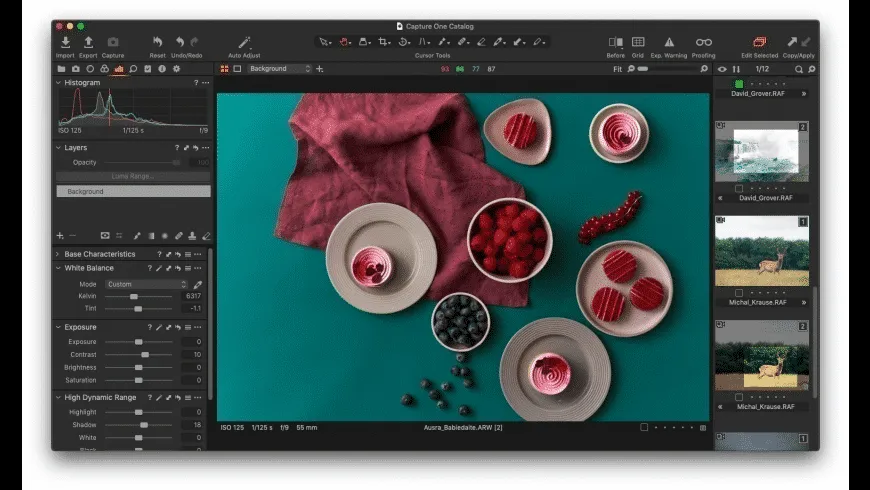870x490 pixels.
Task: Click the Redo arrow button
Action: [194, 42]
